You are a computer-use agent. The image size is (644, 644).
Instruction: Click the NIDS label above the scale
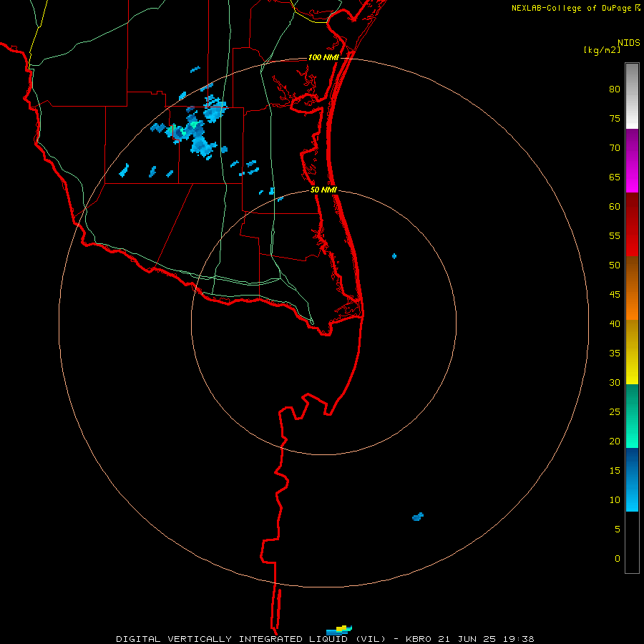(x=628, y=43)
